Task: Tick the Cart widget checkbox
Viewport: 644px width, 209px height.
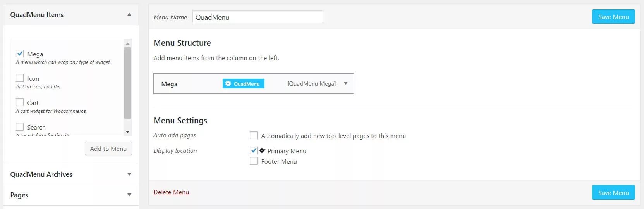Action: pyautogui.click(x=20, y=102)
